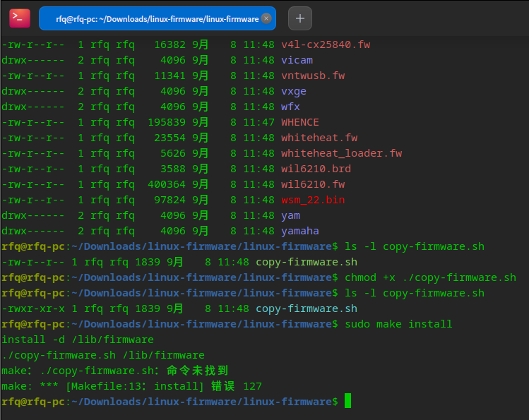The width and height of the screenshot is (529, 420).
Task: Click the wil6210.brd file name
Action: click(316, 169)
